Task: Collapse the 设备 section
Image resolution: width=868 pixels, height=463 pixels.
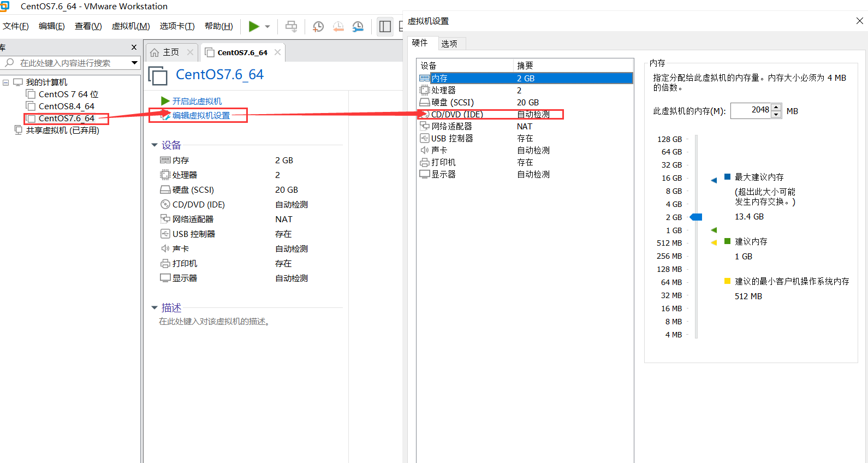Action: tap(154, 145)
